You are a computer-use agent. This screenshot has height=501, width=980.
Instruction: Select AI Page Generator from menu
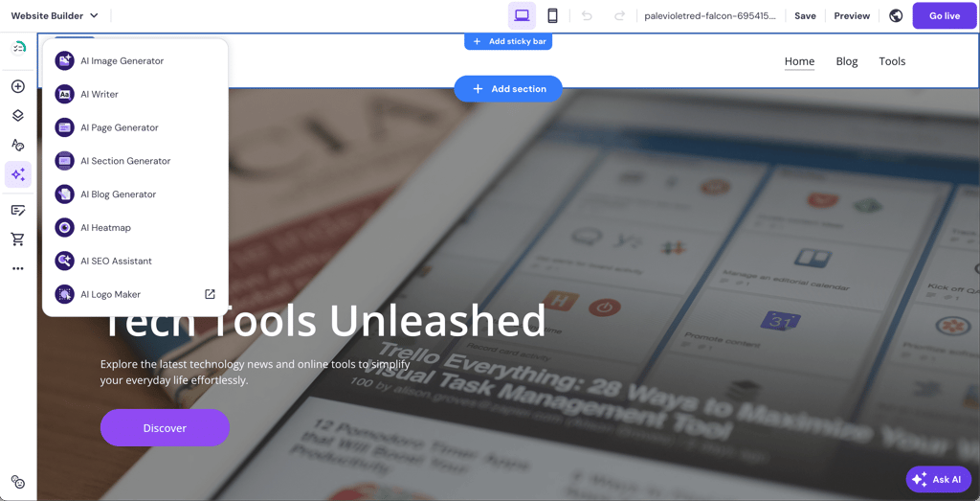[x=135, y=127]
